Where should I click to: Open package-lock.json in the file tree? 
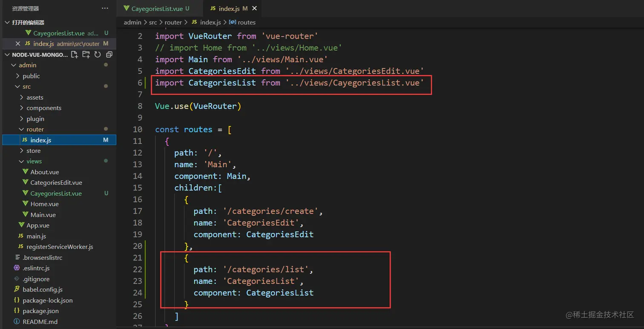[x=59, y=300]
